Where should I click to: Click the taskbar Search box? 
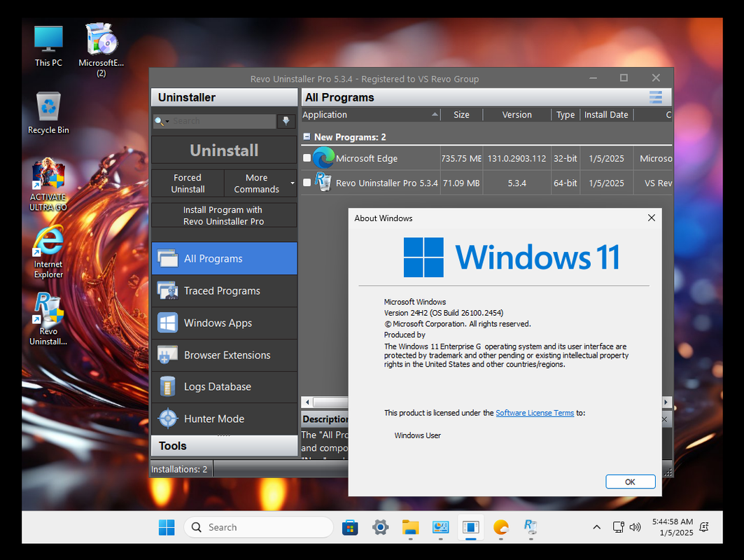[258, 527]
